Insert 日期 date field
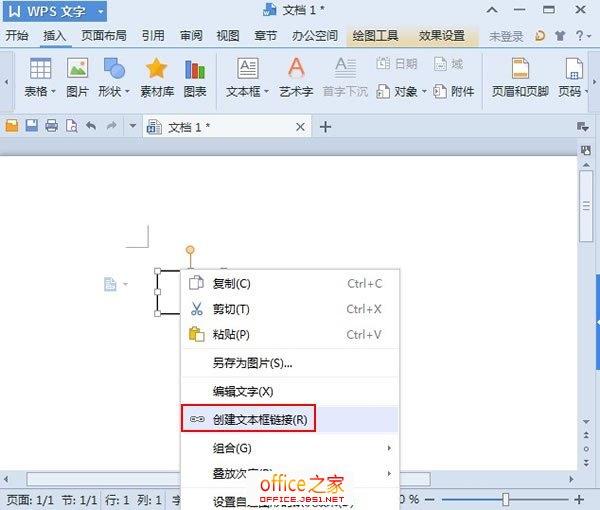This screenshot has width=600, height=510. [397, 64]
